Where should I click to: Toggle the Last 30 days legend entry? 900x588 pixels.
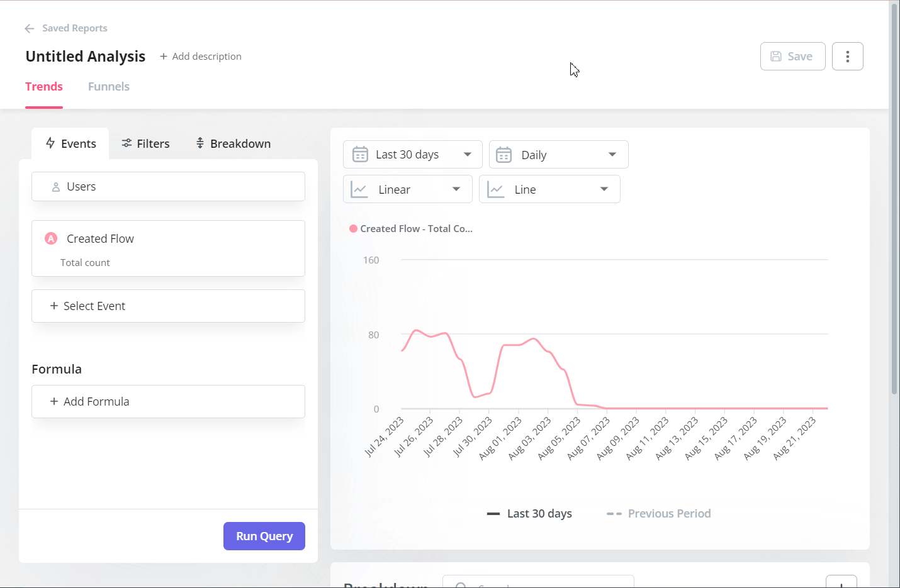click(x=529, y=513)
